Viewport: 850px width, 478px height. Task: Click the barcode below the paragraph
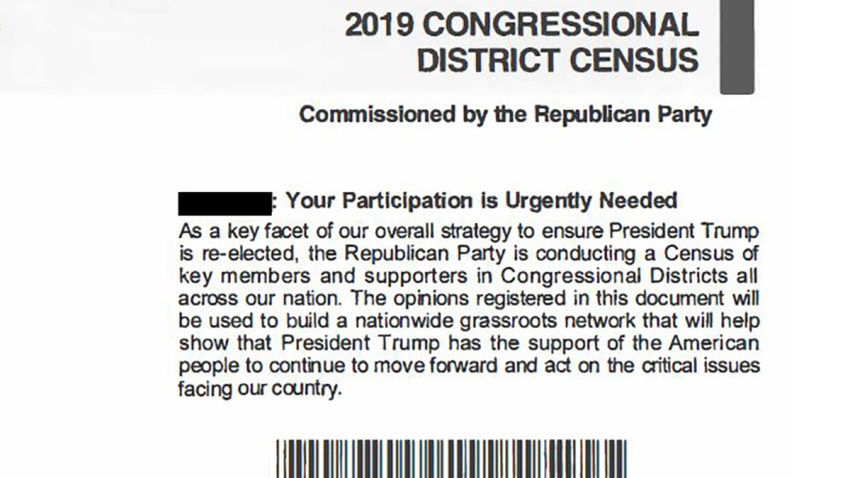tap(452, 458)
